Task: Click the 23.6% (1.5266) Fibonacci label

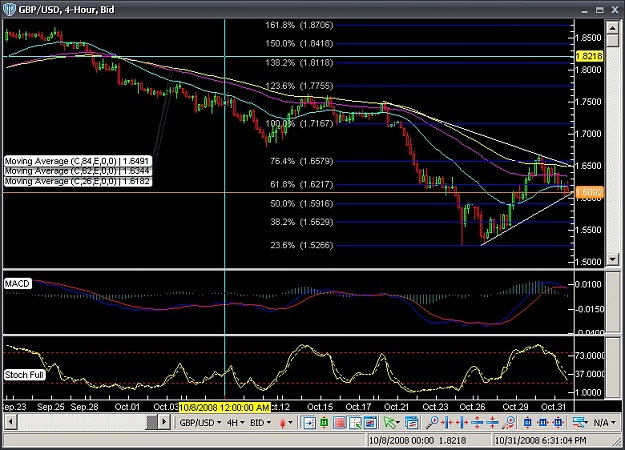Action: [301, 245]
